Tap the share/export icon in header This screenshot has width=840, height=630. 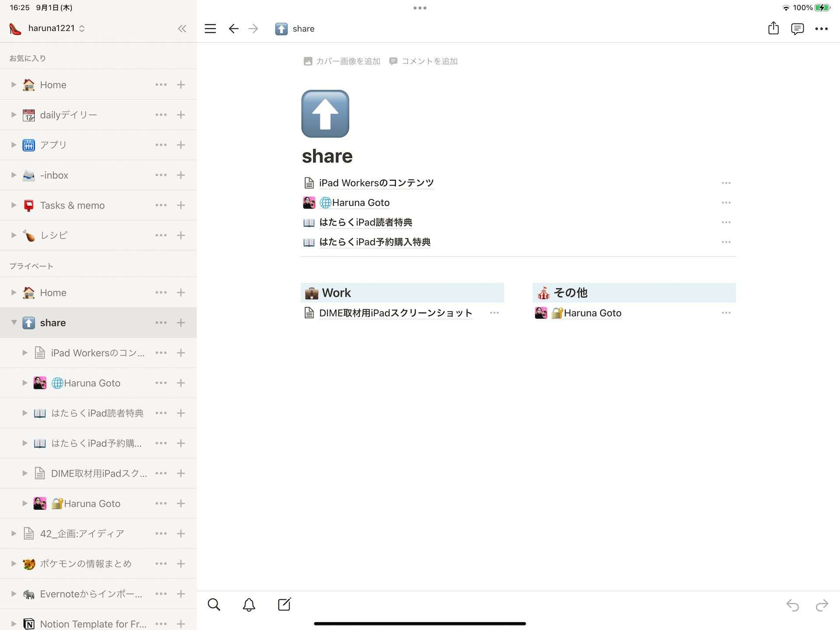(773, 28)
